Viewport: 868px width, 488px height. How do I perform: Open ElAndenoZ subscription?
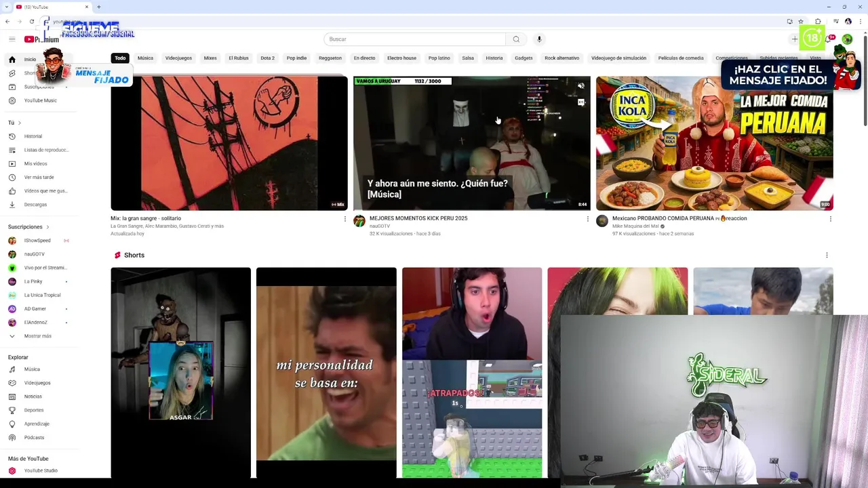36,322
